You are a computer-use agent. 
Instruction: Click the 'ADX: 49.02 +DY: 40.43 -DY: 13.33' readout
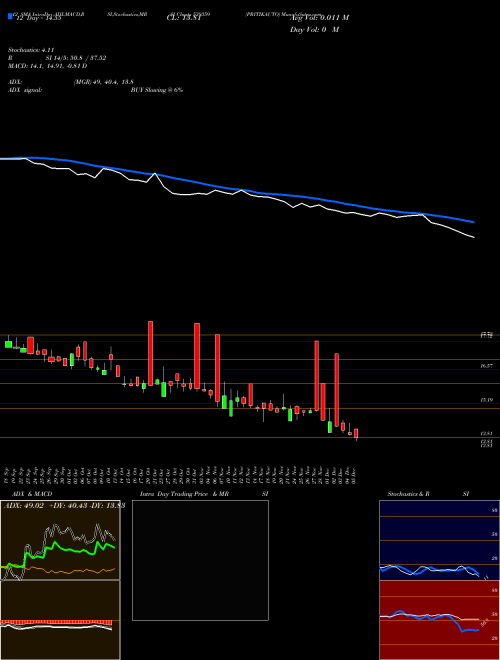64,506
